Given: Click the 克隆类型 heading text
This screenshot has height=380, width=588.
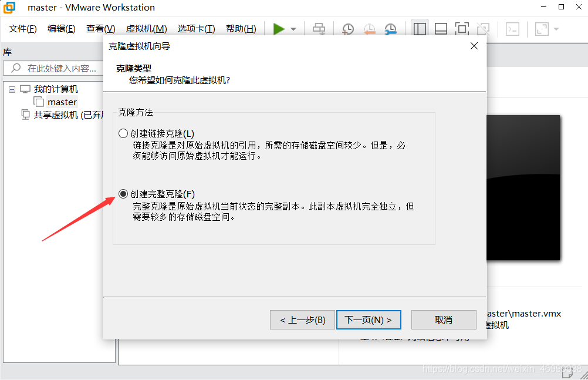Looking at the screenshot, I should click(134, 68).
